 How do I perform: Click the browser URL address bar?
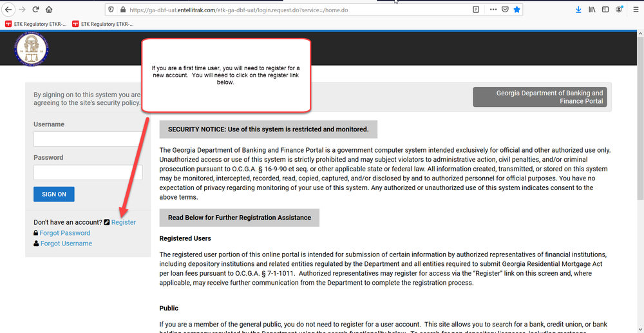(290, 10)
